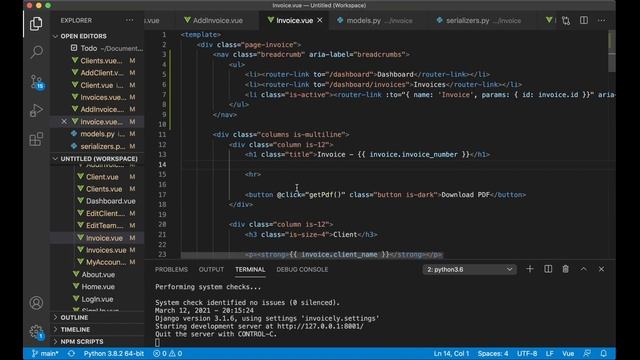
Task: Open EditTeam file in workspace tree
Action: pos(98,225)
